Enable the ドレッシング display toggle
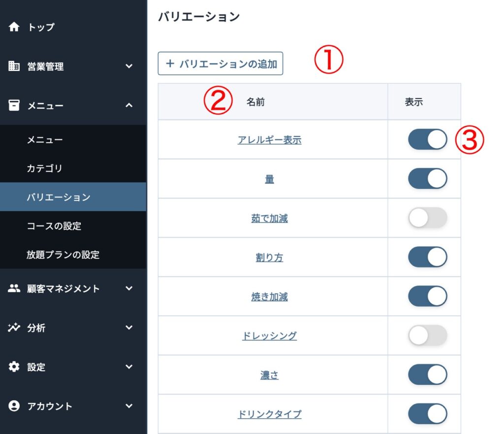Image resolution: width=504 pixels, height=434 pixels. tap(427, 336)
